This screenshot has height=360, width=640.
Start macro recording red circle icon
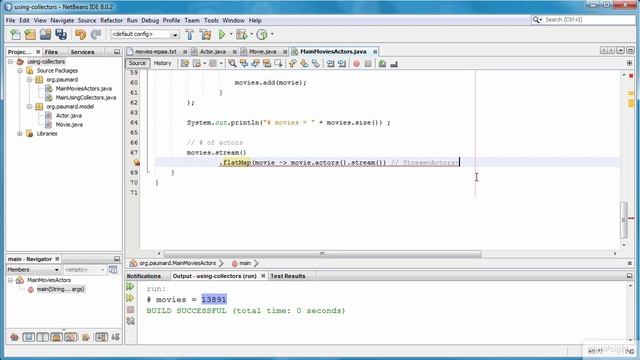click(x=356, y=64)
